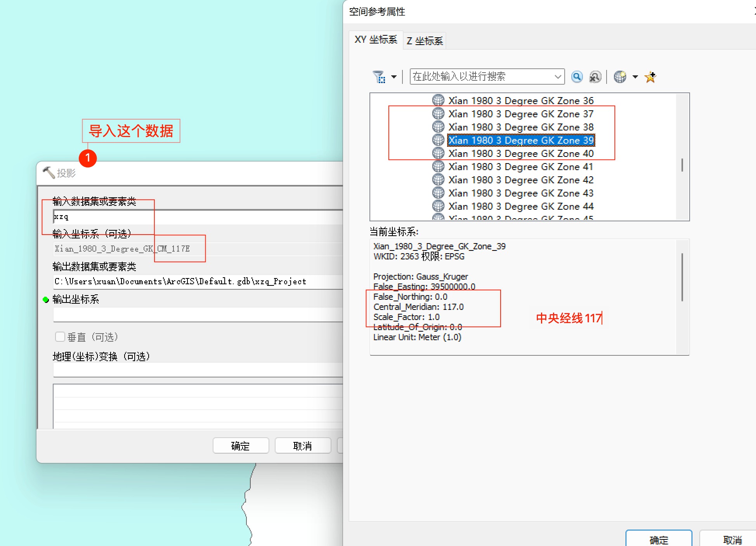Enable the 垂直 (可选) checkbox

pyautogui.click(x=60, y=337)
